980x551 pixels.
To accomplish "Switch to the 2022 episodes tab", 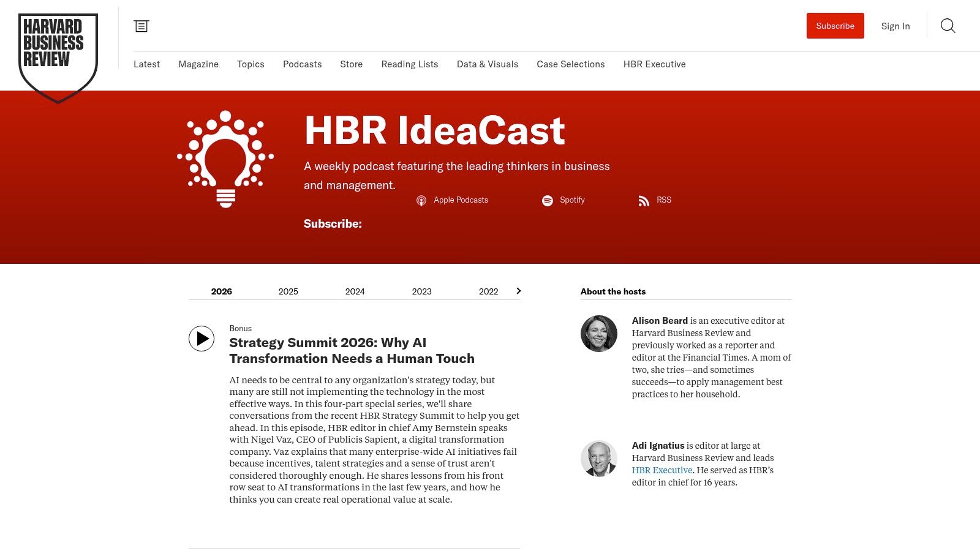I will click(488, 291).
